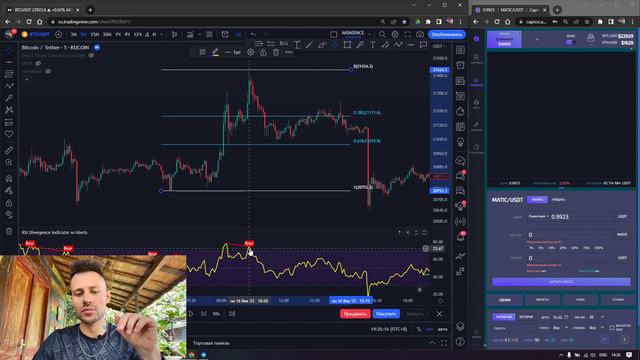The height and width of the screenshot is (360, 640).
Task: Close the replay toolbar with X
Action: [x=439, y=314]
